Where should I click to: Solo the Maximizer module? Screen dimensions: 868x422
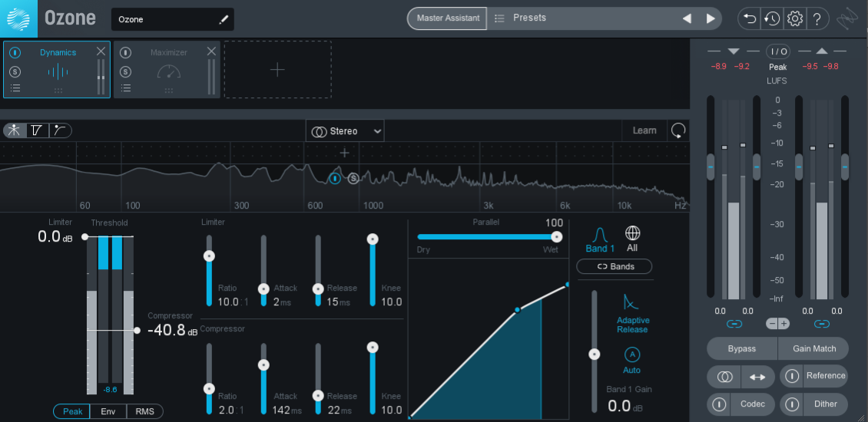point(126,71)
